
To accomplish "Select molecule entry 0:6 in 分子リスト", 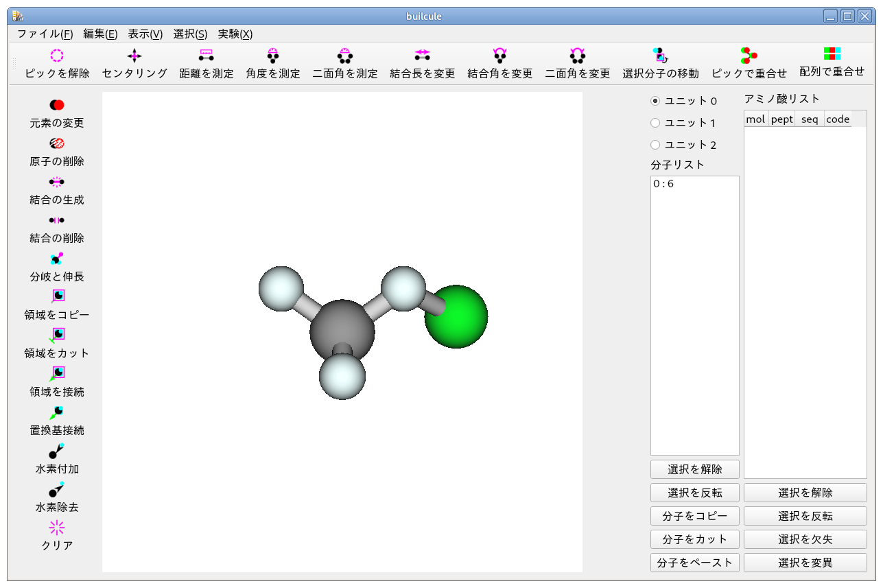I will click(x=663, y=184).
